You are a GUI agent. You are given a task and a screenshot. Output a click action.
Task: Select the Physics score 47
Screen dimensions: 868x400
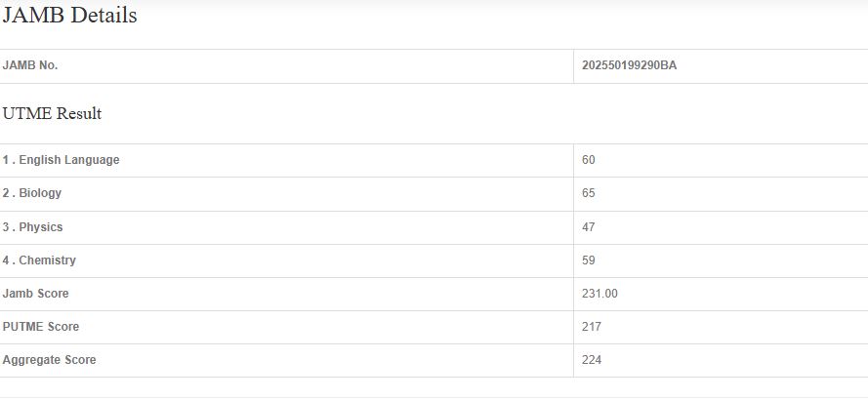pyautogui.click(x=589, y=227)
